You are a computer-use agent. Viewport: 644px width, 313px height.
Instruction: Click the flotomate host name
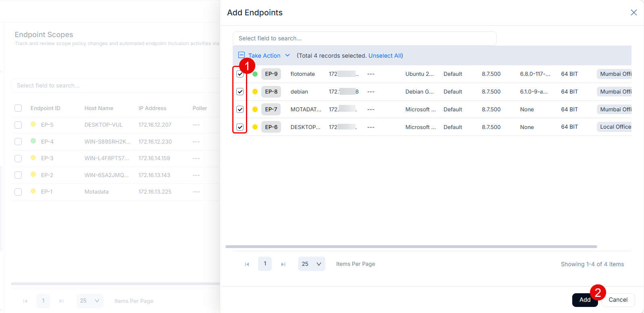click(303, 74)
